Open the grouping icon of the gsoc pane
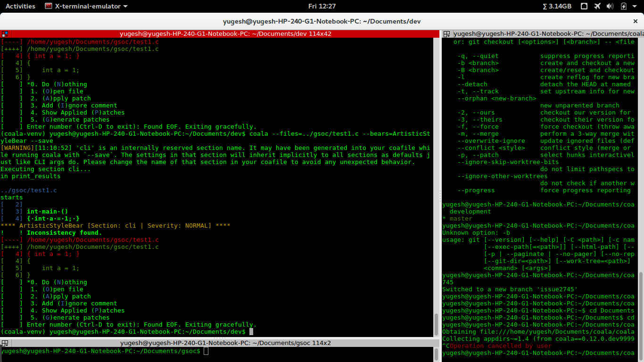The height and width of the screenshot is (362, 644). point(4,343)
